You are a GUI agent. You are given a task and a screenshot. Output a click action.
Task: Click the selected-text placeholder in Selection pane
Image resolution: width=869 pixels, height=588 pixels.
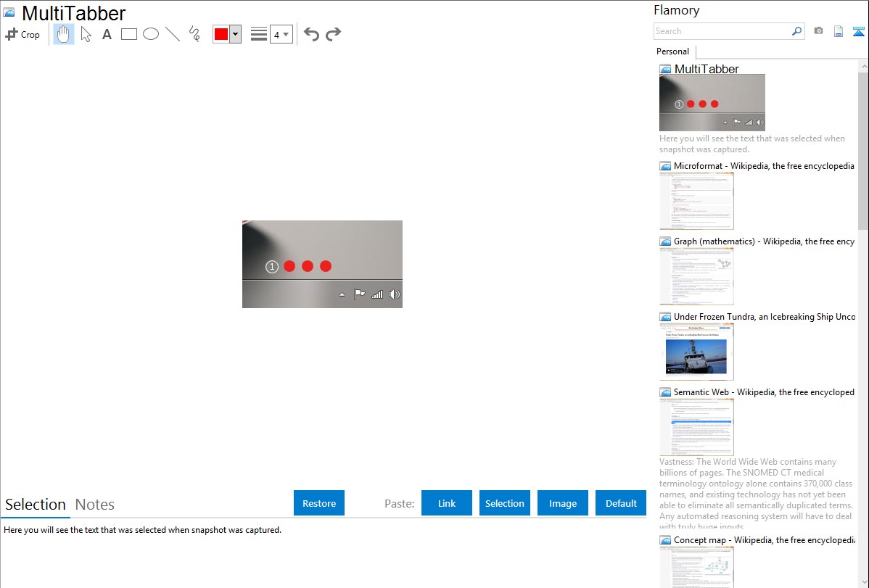pyautogui.click(x=142, y=530)
